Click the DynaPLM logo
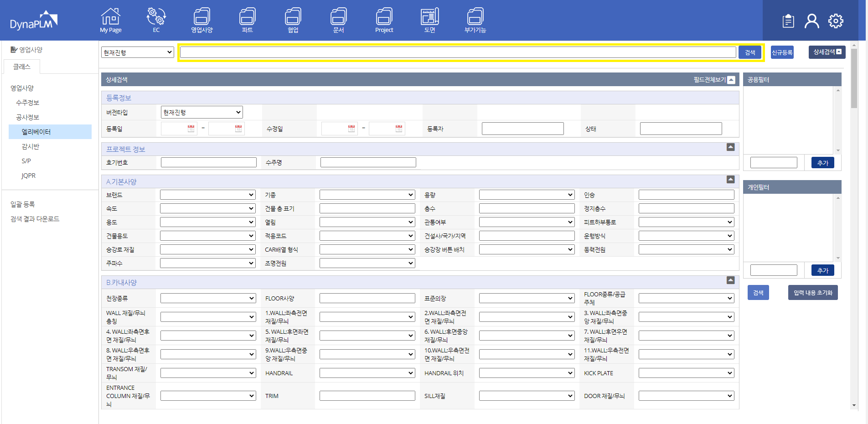 tap(34, 21)
